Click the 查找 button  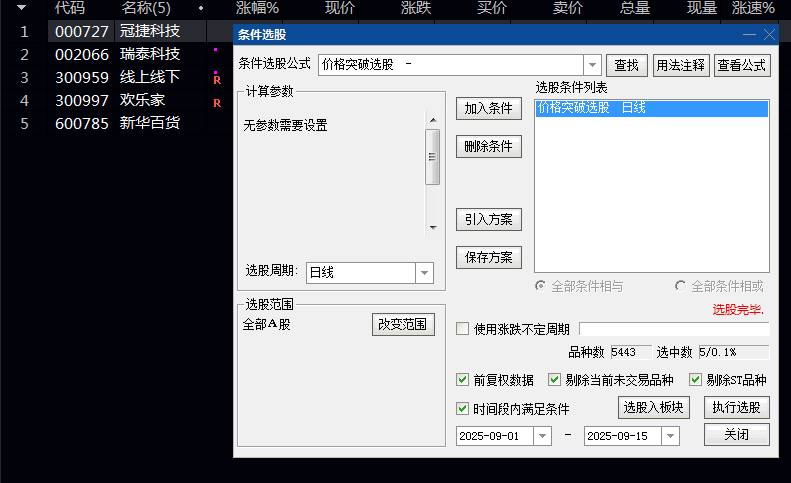627,65
